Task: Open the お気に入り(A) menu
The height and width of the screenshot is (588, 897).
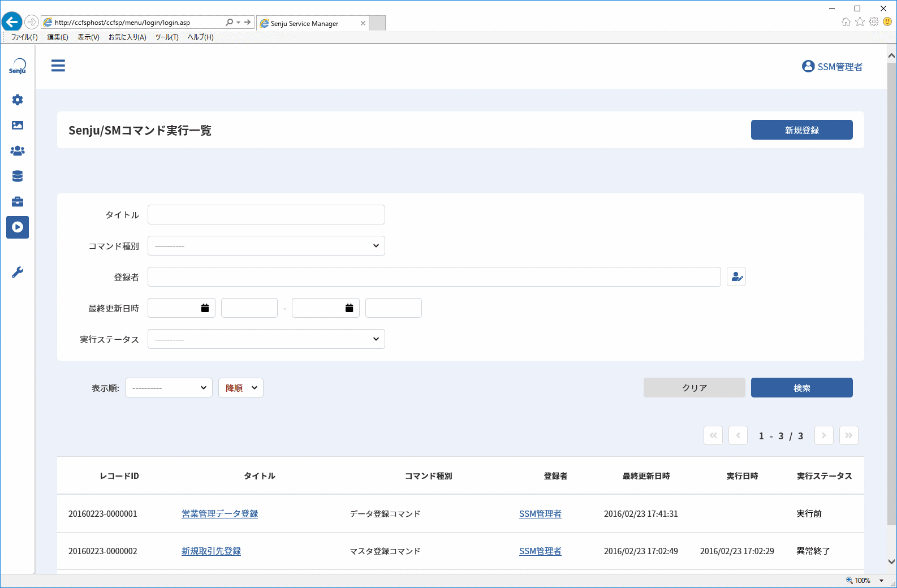Action: [x=127, y=37]
